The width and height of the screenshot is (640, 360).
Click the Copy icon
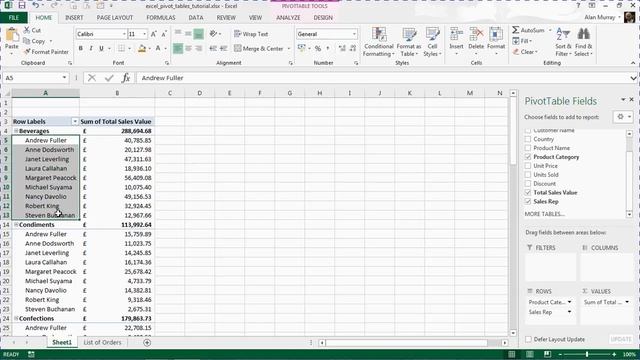tap(27, 41)
